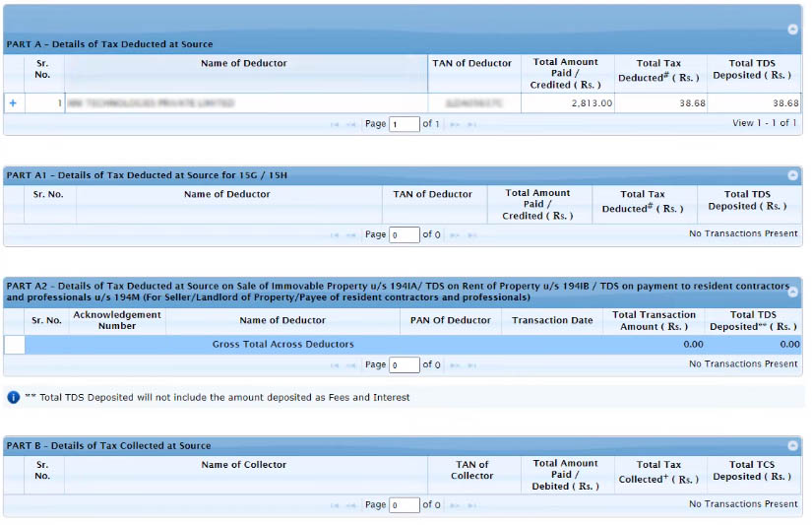Click PART A1 page number input field

(x=404, y=234)
